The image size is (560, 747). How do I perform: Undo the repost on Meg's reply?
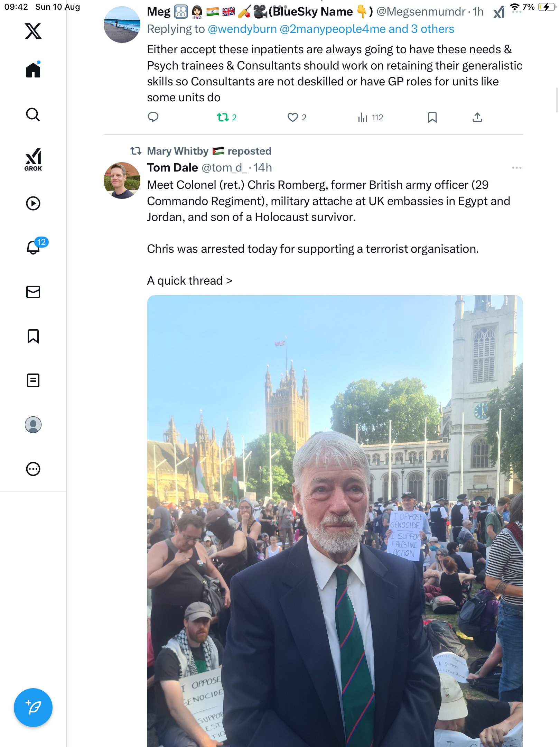coord(223,118)
